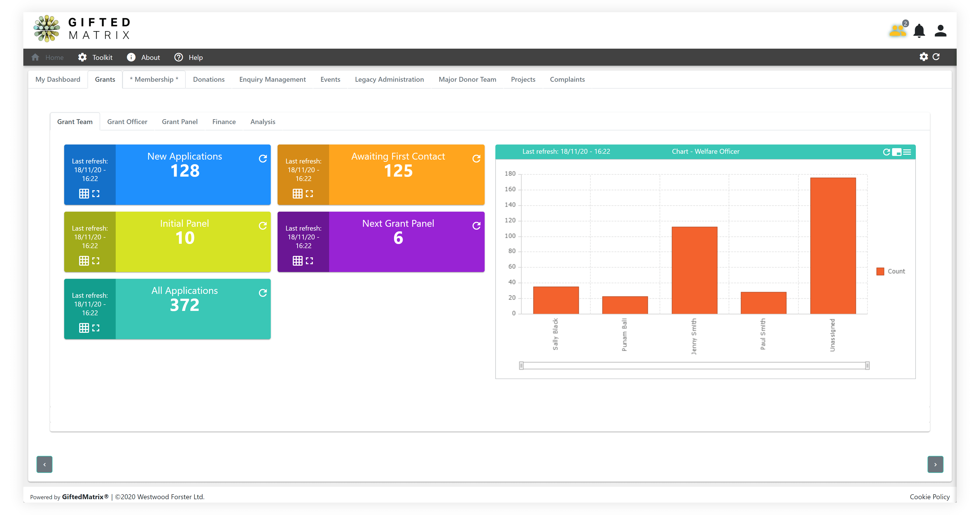Select the Grant Officer sub-tab
Image resolution: width=980 pixels, height=515 pixels.
pos(127,122)
